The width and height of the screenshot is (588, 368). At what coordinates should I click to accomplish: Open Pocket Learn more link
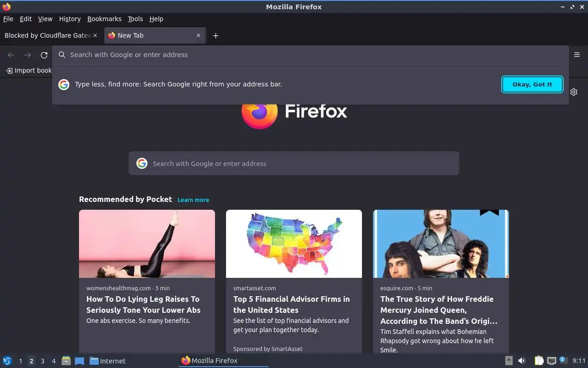(x=193, y=200)
